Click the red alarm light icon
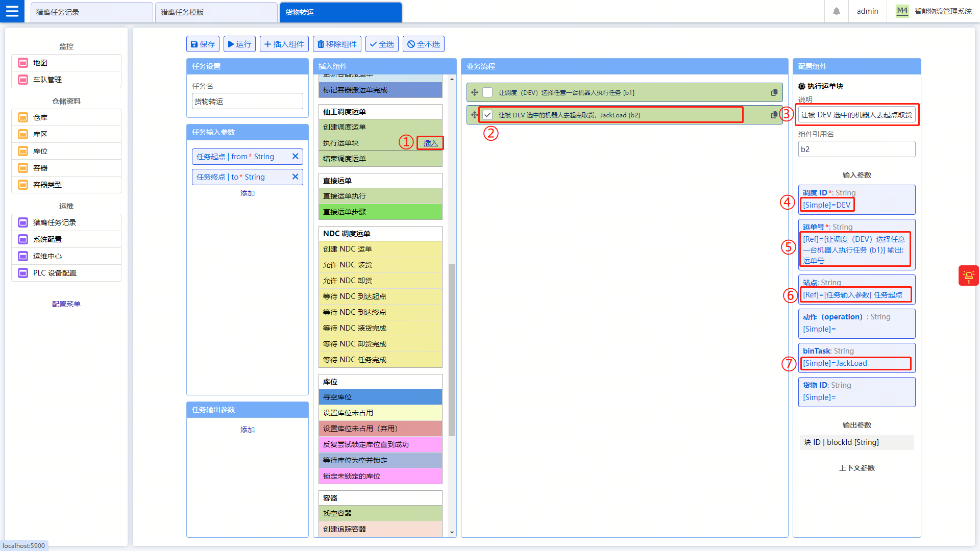Screen dimensions: 980x551 (968, 276)
